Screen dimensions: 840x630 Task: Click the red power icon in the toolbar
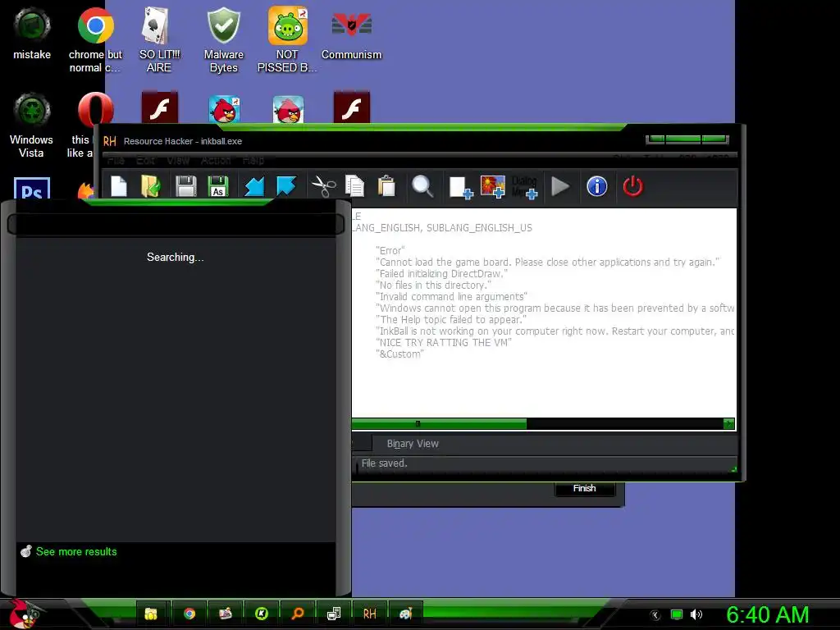click(x=632, y=186)
